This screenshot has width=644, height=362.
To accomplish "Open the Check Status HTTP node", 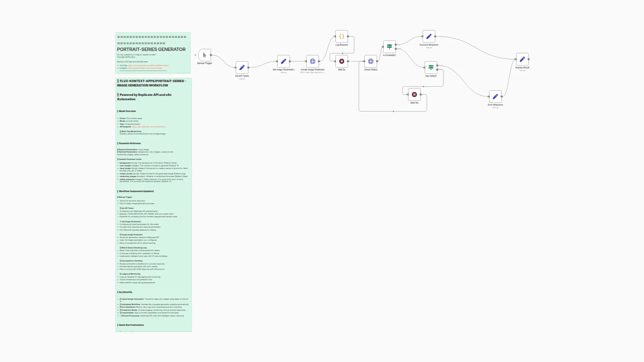I will click(x=371, y=61).
